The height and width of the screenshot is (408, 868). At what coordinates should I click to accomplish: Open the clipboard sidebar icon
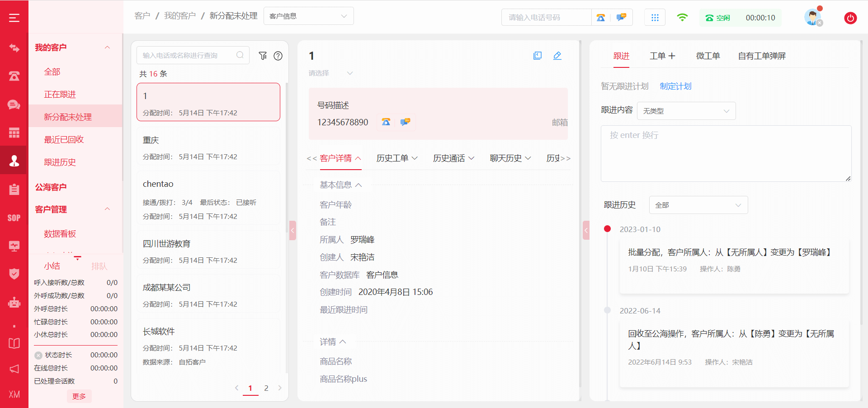14,189
